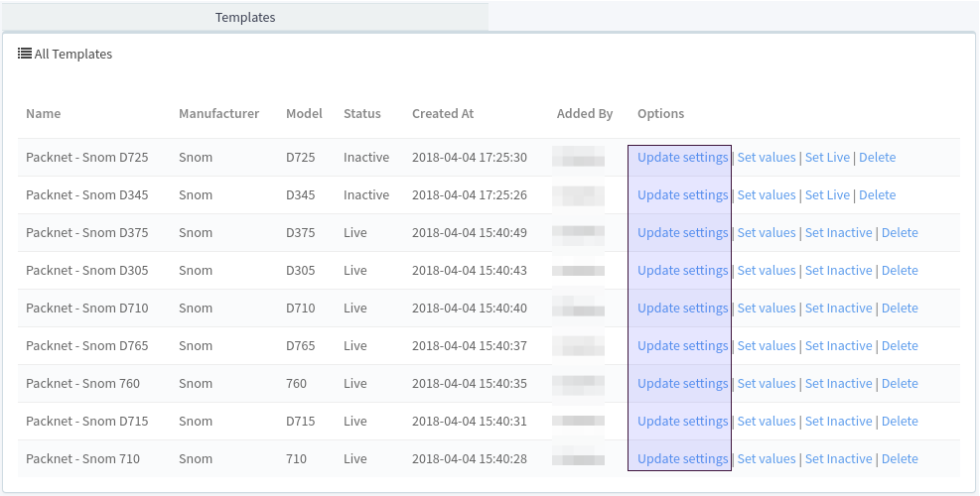980x496 pixels.
Task: Set Live the Packnet - Snom D345 template
Action: [827, 194]
